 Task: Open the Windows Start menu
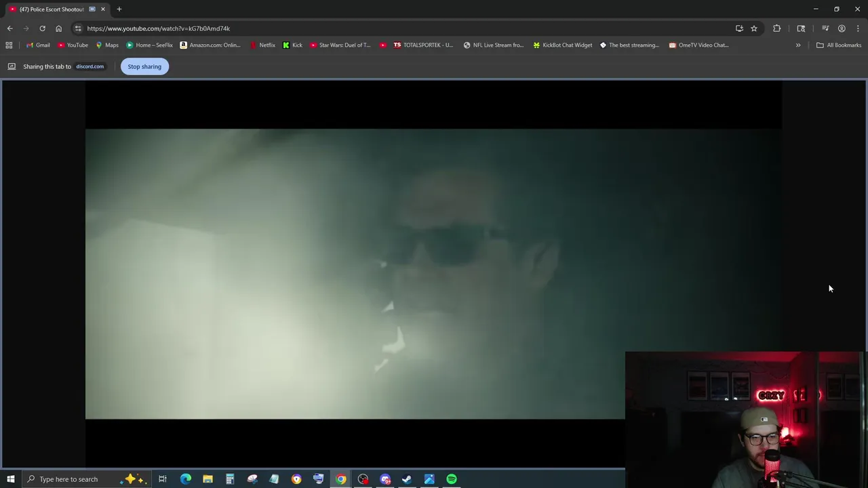[x=11, y=479]
